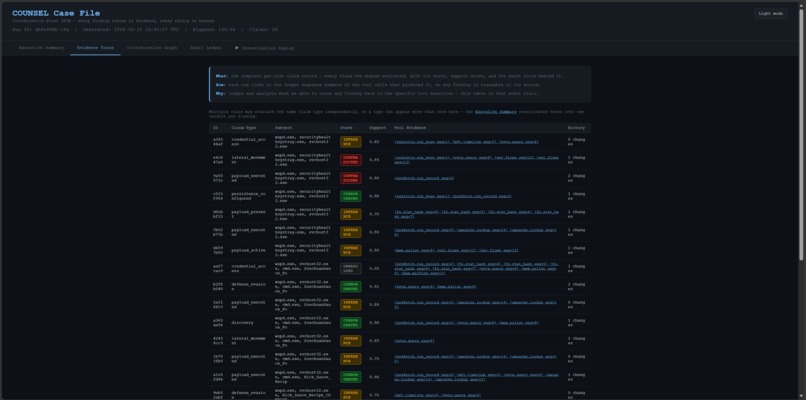Image resolution: width=806 pixels, height=400 pixels.
Task: Click the play icon beside Investigation Replay
Action: point(237,48)
